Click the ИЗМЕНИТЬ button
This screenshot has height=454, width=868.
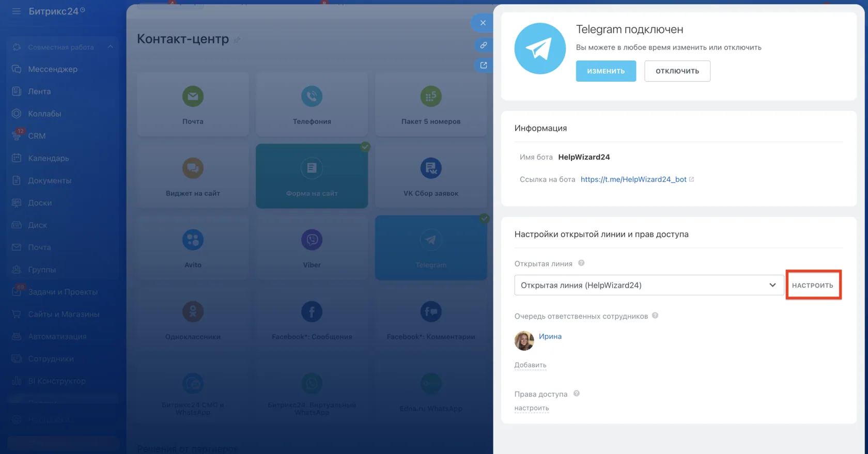pyautogui.click(x=606, y=71)
